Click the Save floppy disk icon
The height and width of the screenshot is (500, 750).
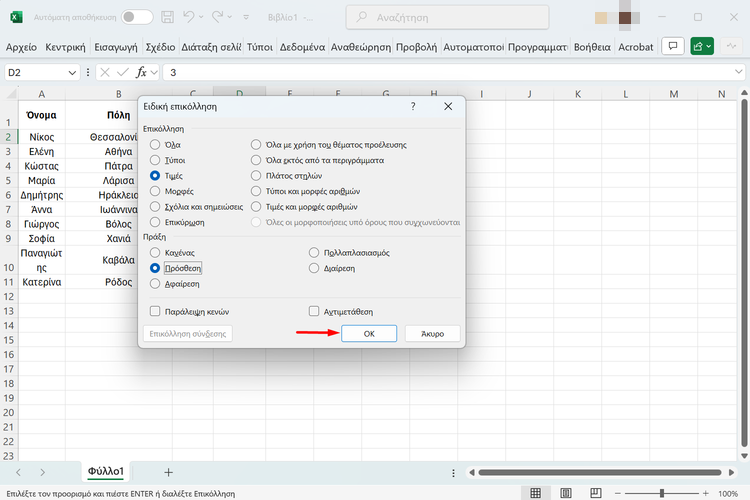coord(167,17)
